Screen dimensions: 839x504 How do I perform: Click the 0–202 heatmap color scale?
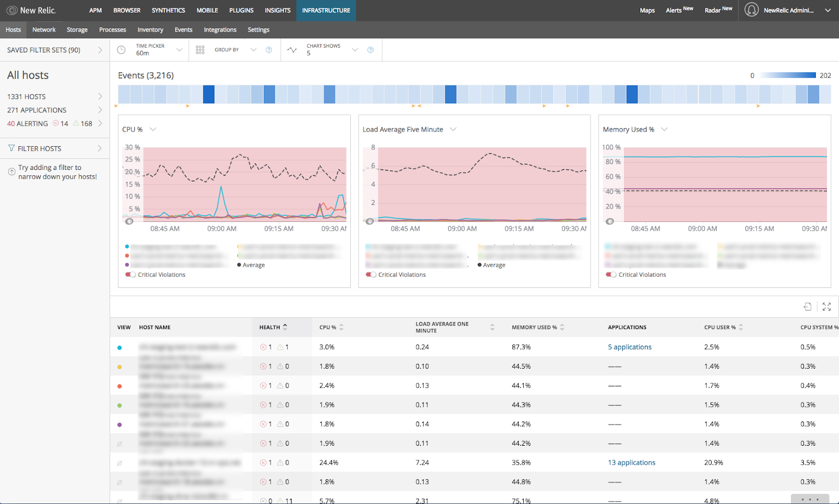787,75
